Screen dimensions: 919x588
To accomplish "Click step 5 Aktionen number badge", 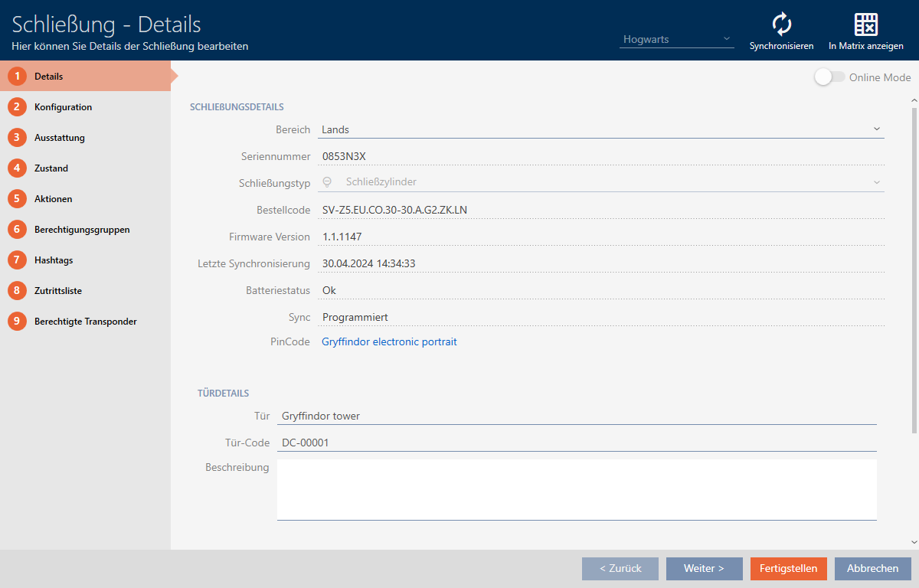I will 17,199.
